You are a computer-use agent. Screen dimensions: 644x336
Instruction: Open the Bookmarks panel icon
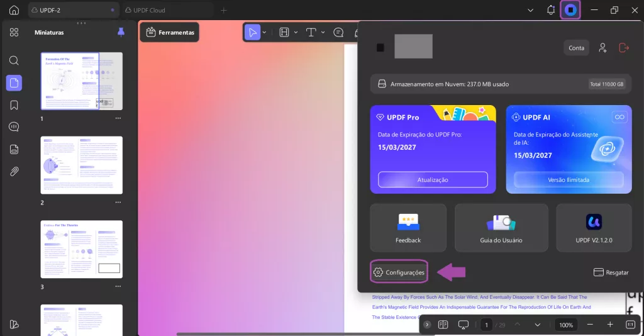coord(14,105)
